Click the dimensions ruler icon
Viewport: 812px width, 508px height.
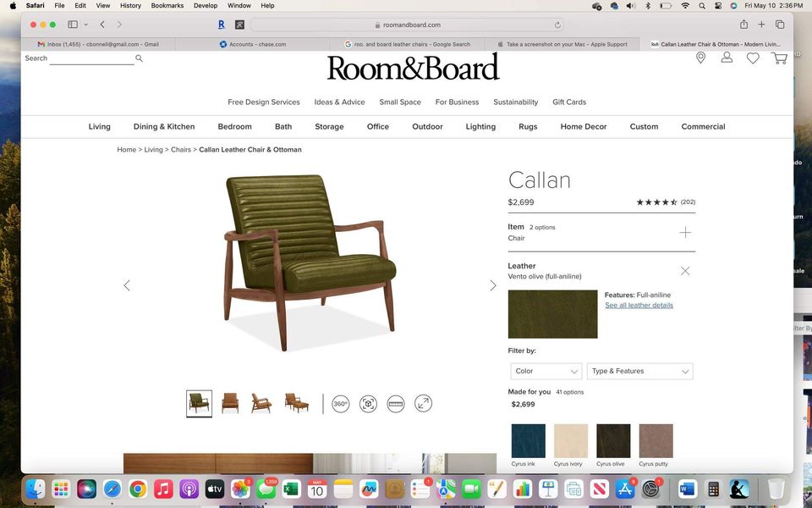click(396, 404)
